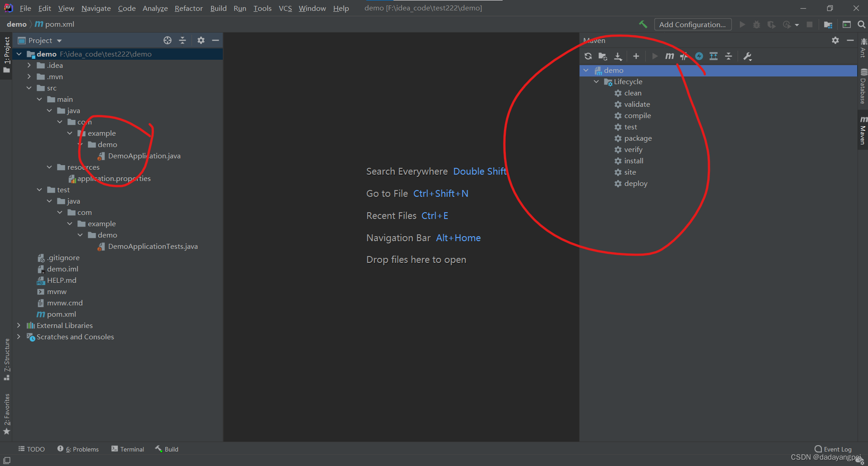This screenshot has height=466, width=868.
Task: Show Dependencies diagram icon in Maven toolbar
Action: [x=714, y=56]
